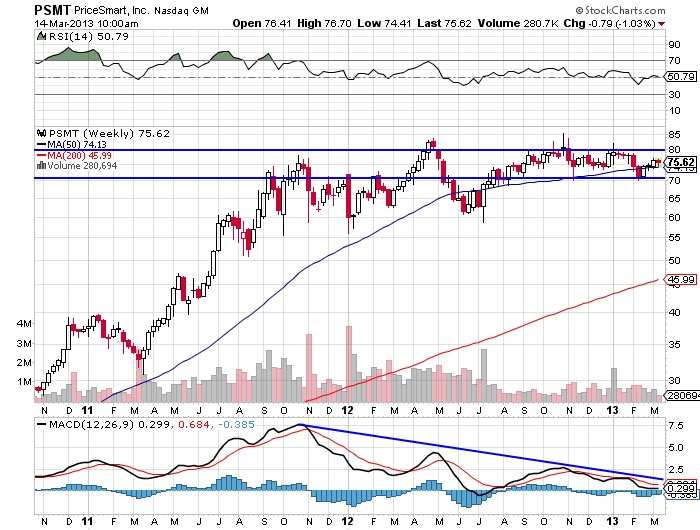
Task: Click the 45.99 MA(200) tag on right axis
Action: click(680, 280)
